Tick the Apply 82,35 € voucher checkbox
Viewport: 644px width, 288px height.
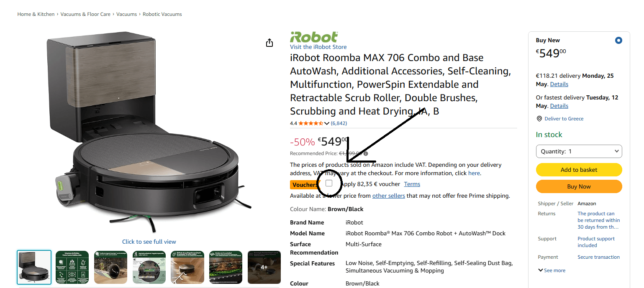[x=329, y=184]
